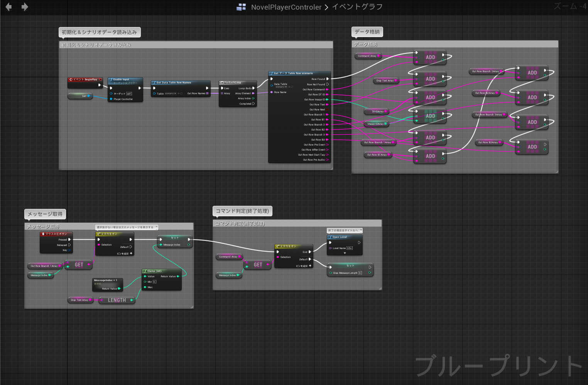Click NovelPlayerControler in the breadcrumb
588x385 pixels.
pos(286,7)
